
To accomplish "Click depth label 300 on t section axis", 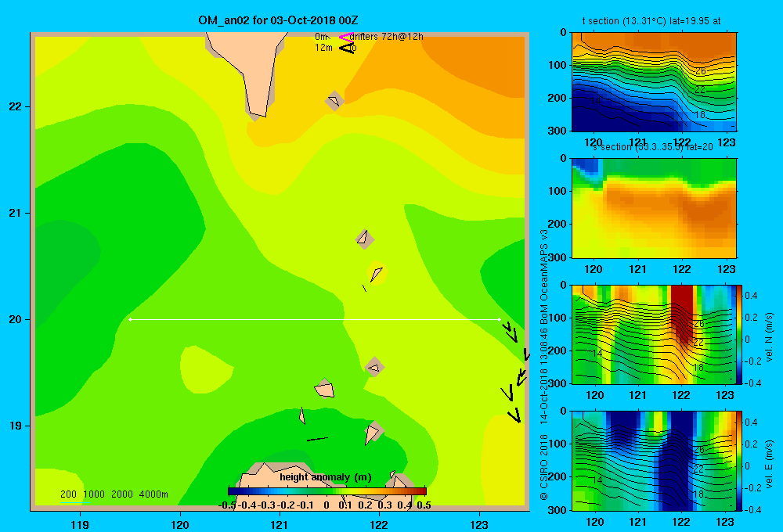I will pyautogui.click(x=559, y=131).
